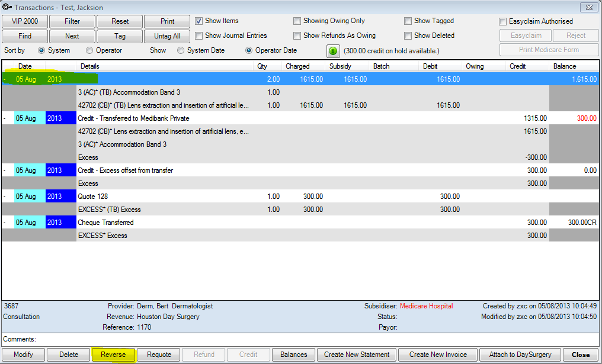Click the -300.00 Excess credit value
602x364 pixels.
click(536, 157)
